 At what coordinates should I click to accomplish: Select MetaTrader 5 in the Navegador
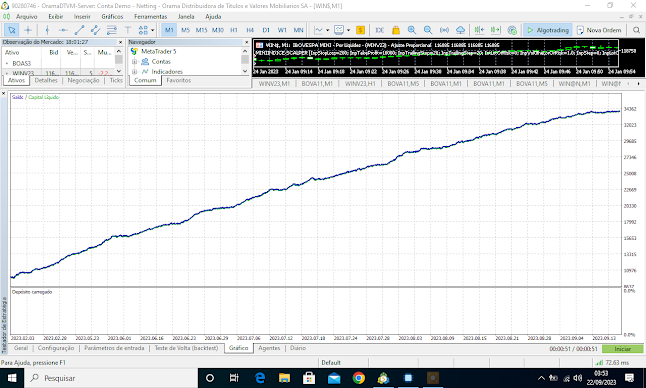tap(159, 51)
